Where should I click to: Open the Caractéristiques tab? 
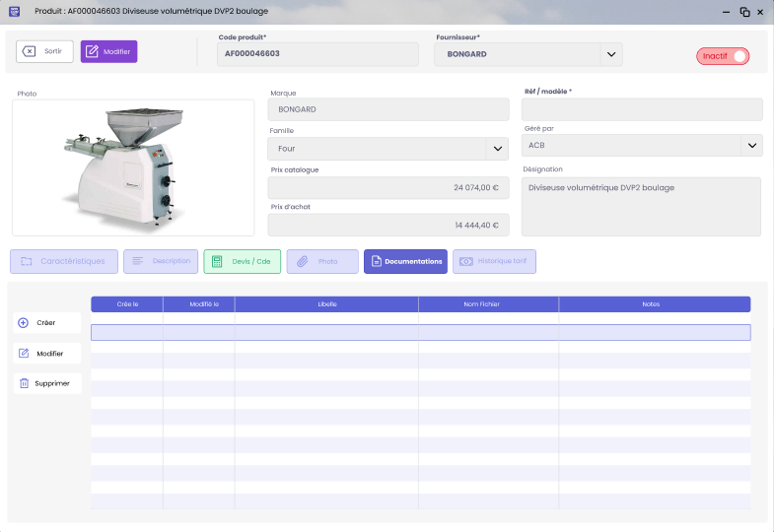tap(64, 261)
